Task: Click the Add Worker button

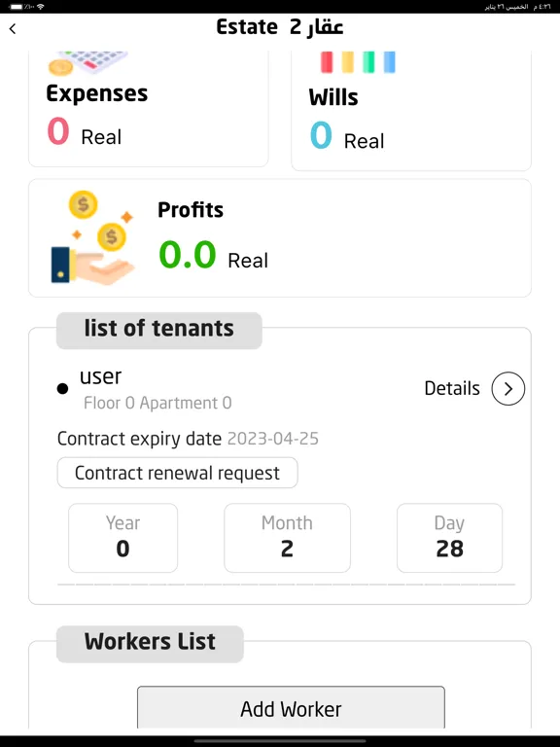Action: 291,708
